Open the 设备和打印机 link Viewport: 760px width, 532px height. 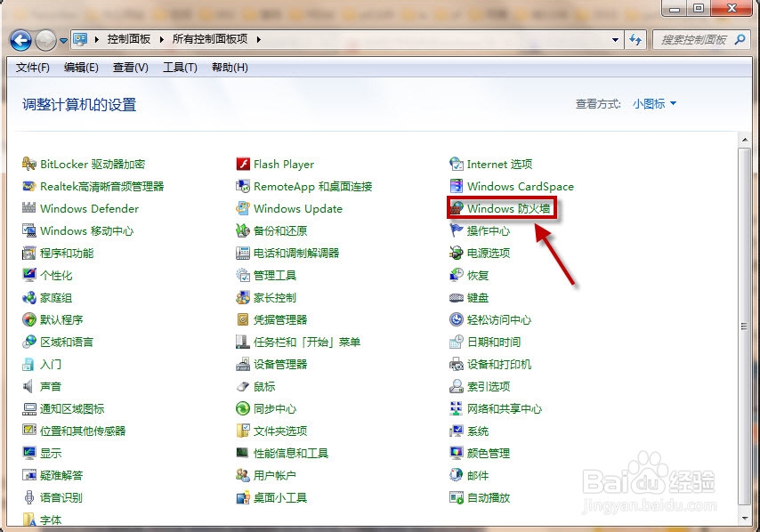point(498,365)
